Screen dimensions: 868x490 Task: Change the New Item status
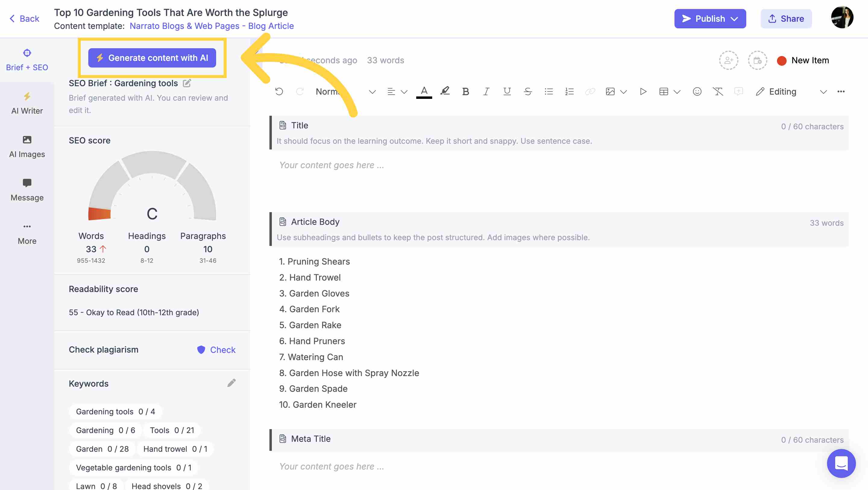click(803, 61)
